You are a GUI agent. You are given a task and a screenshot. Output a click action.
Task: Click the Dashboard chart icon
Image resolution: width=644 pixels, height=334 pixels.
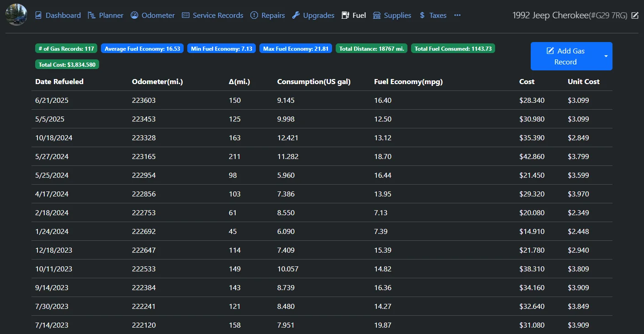pos(39,16)
